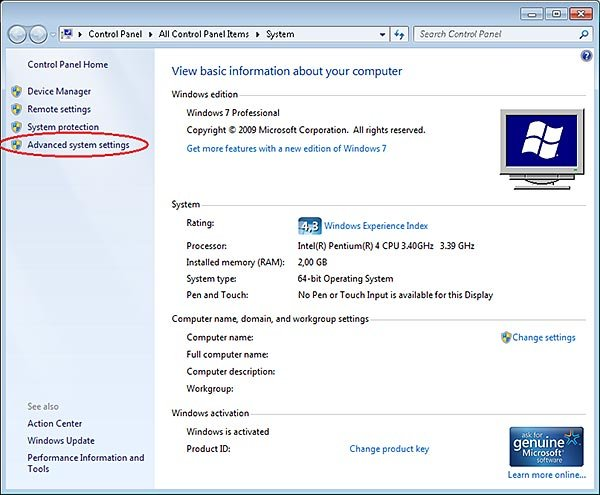Image resolution: width=600 pixels, height=495 pixels.
Task: Open Action Center link
Action: [55, 423]
